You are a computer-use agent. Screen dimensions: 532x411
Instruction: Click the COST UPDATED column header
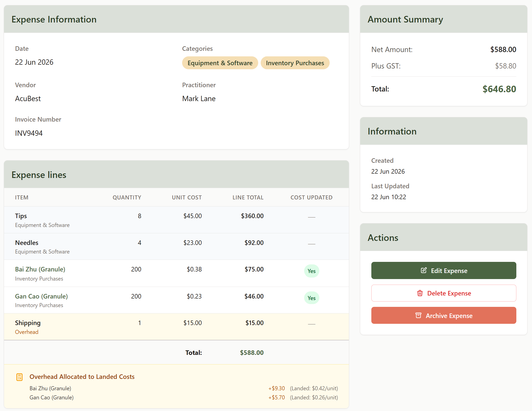coord(311,197)
